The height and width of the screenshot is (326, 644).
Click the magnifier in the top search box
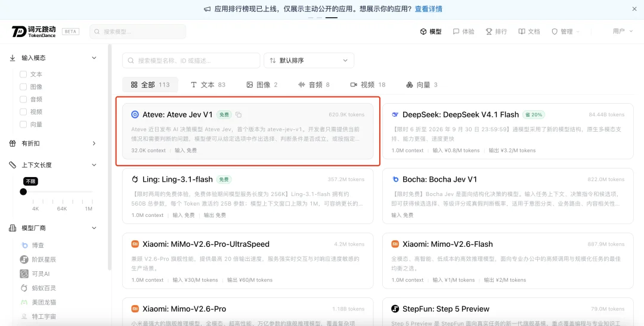click(x=97, y=32)
